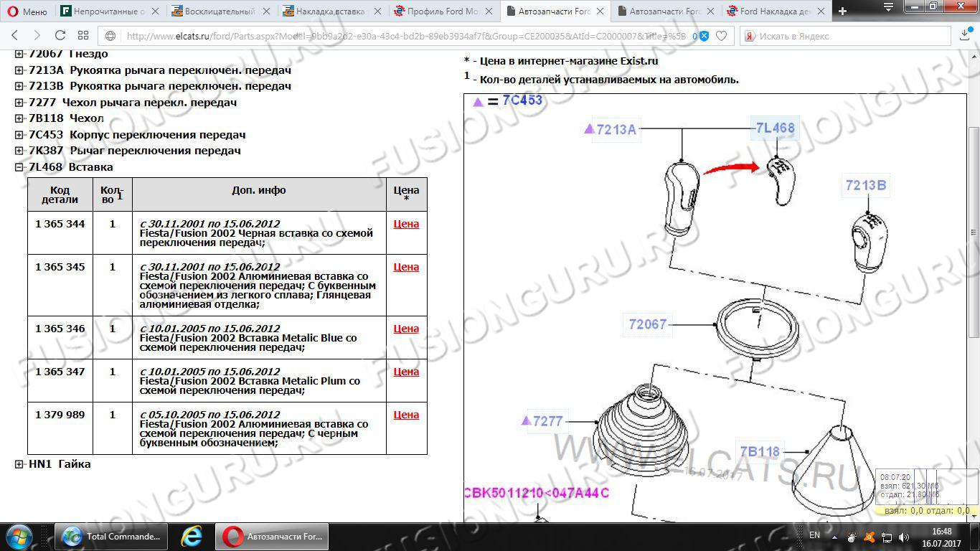Viewport: 980px width, 551px height.
Task: Go forward with the browser forward arrow
Action: point(37,36)
